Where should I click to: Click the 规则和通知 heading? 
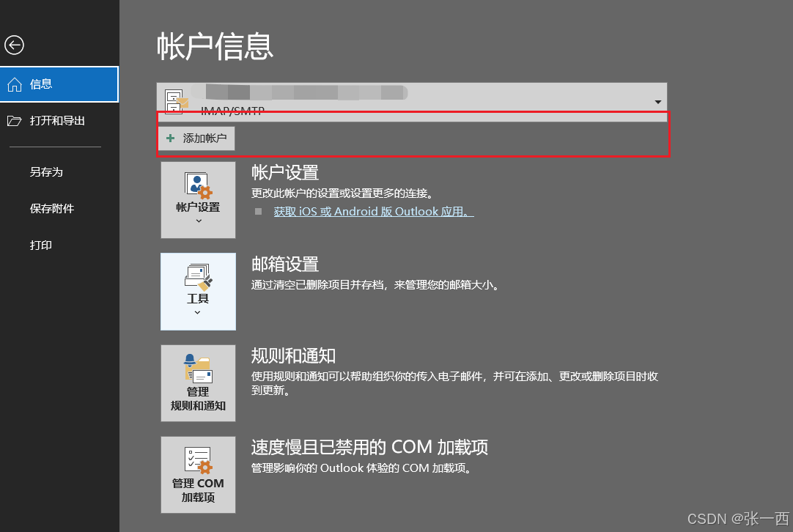(293, 356)
